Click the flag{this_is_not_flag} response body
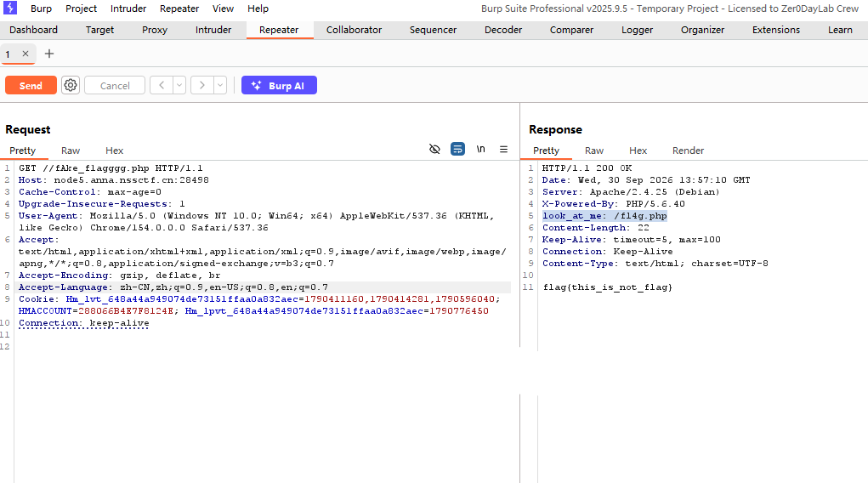Screen dimensions: 868x483 [607, 287]
